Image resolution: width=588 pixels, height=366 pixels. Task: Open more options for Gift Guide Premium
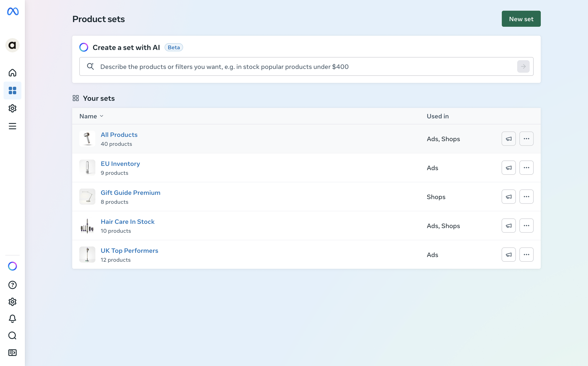(x=526, y=197)
